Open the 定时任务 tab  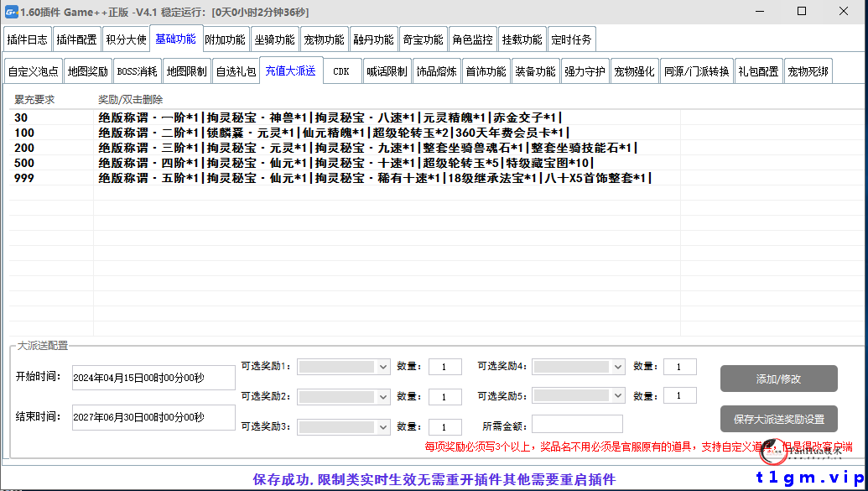click(572, 38)
